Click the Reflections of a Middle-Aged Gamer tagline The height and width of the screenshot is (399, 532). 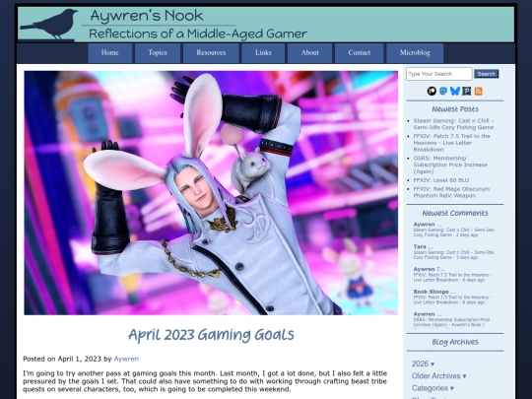(198, 33)
